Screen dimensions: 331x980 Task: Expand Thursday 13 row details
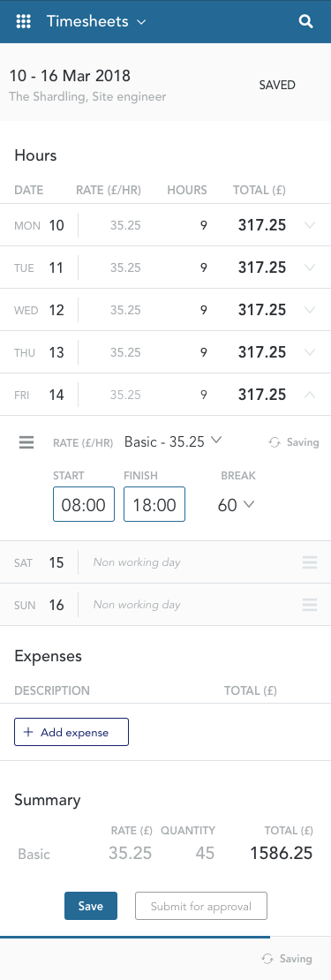click(x=309, y=352)
